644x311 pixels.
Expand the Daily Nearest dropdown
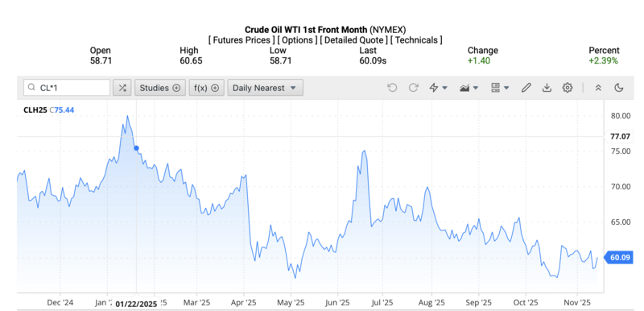click(x=265, y=88)
